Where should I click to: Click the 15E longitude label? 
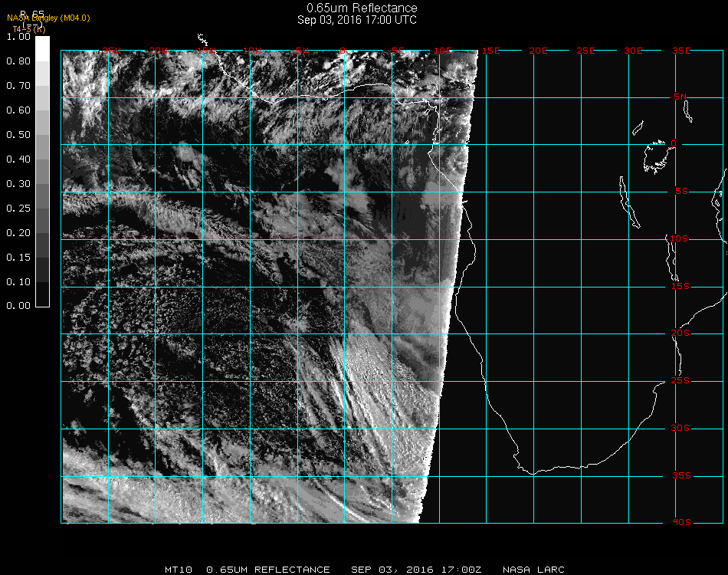490,51
